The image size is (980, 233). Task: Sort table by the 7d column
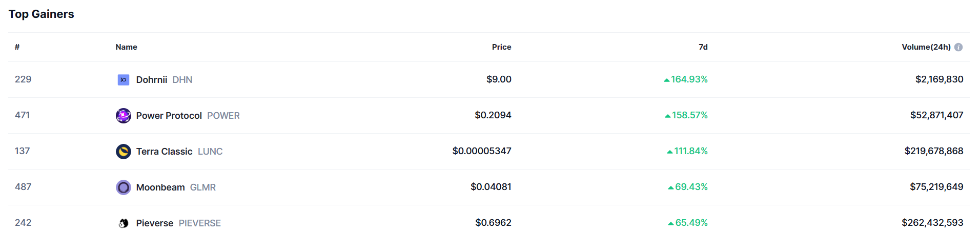[703, 47]
